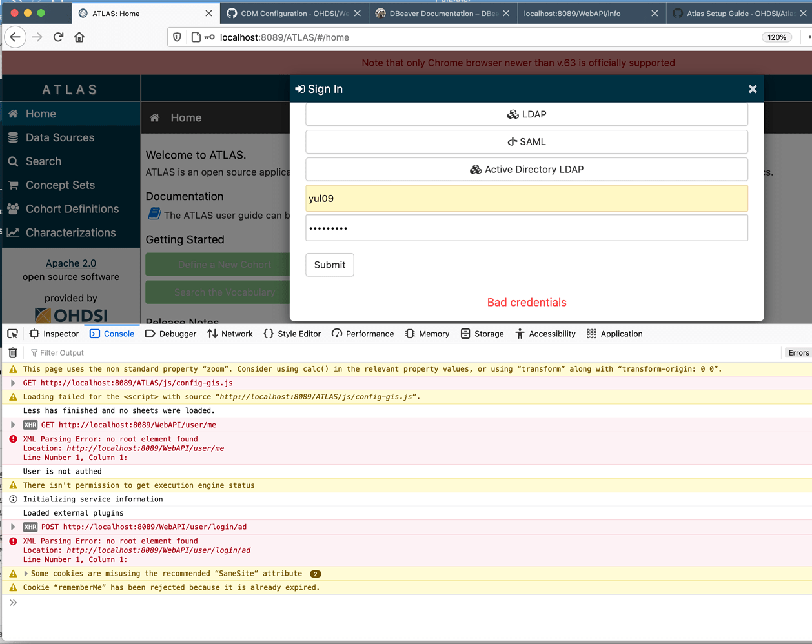Click the username field containing yul09
The height and width of the screenshot is (644, 812).
tap(527, 198)
